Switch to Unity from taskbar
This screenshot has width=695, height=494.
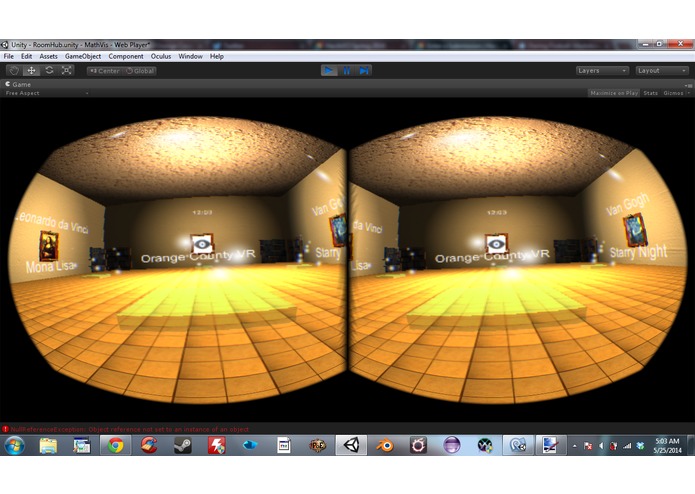point(351,445)
